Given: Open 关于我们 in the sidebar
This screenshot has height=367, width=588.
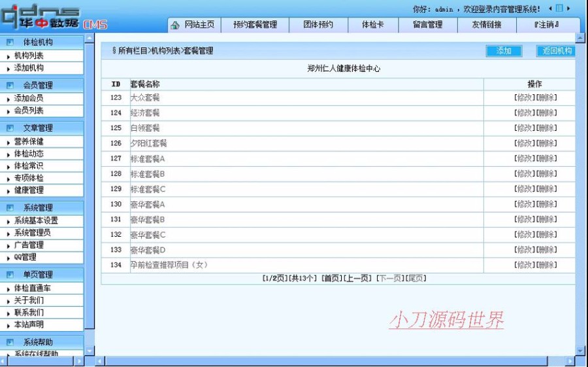Looking at the screenshot, I should coord(29,300).
